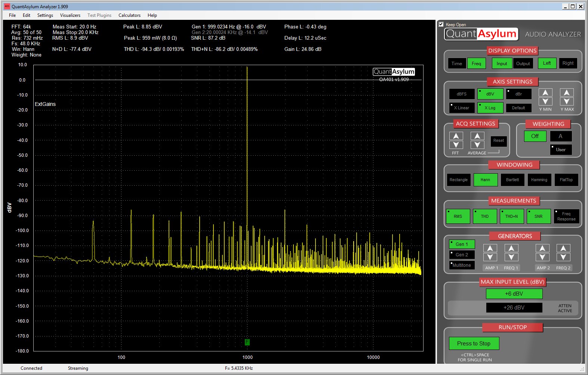Toggle THD measurement

pos(485,216)
